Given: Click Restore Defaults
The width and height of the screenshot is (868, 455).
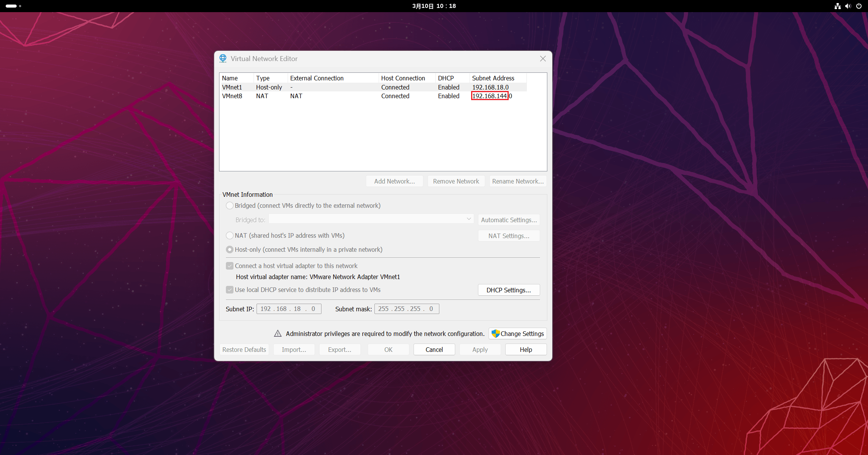Looking at the screenshot, I should click(x=244, y=350).
